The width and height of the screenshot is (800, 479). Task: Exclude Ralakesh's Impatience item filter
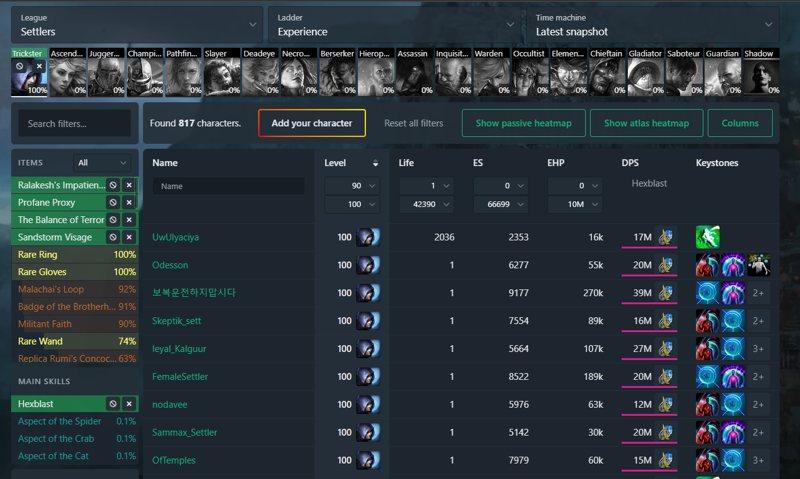[113, 185]
